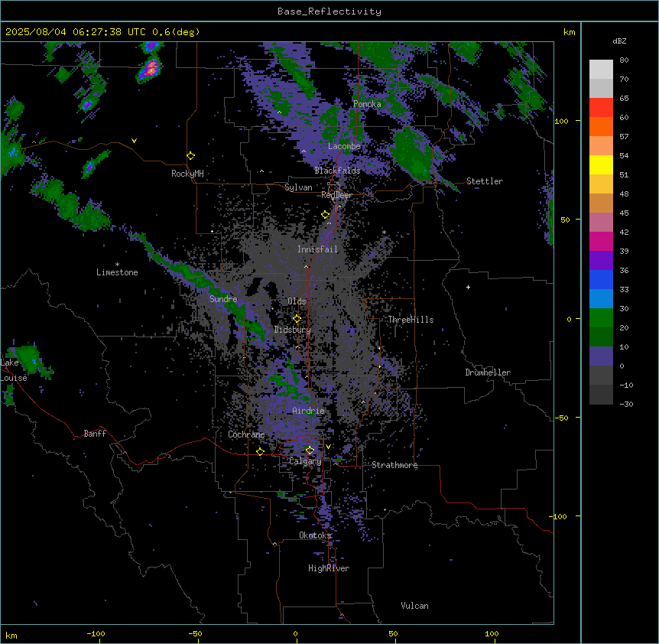Image resolution: width=659 pixels, height=644 pixels.
Task: Click the green echo cell beside Lake Louise
Action: 29,359
